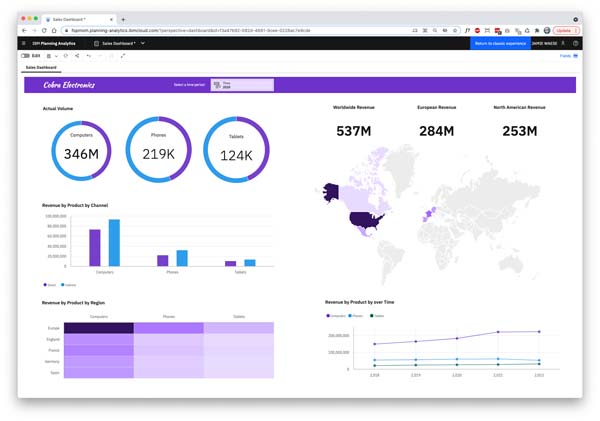Image resolution: width=600 pixels, height=421 pixels.
Task: Expand the Sales Dashboard title chevron
Action: point(143,43)
